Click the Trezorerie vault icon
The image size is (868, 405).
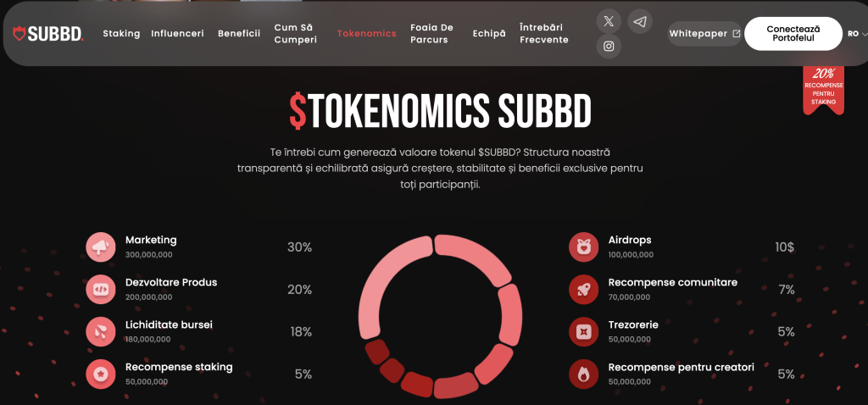583,332
